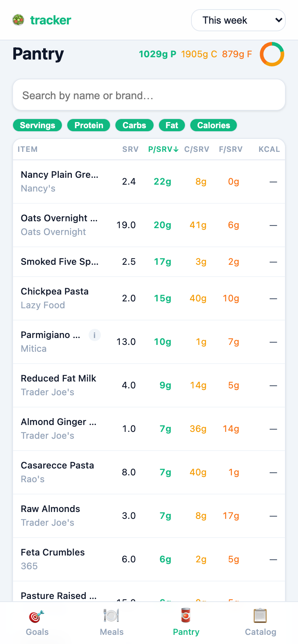Sort by the KCAL column header
Viewport: 298px width, 644px height.
coord(269,149)
